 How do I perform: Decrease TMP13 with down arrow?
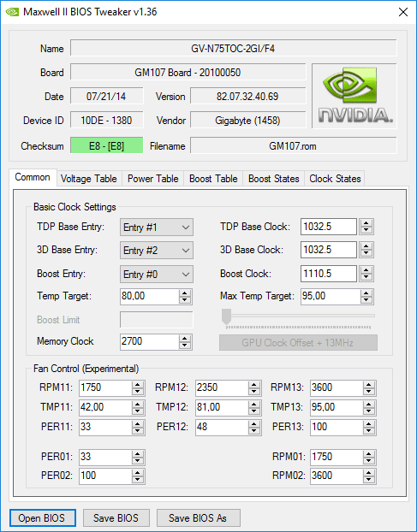[368, 411]
